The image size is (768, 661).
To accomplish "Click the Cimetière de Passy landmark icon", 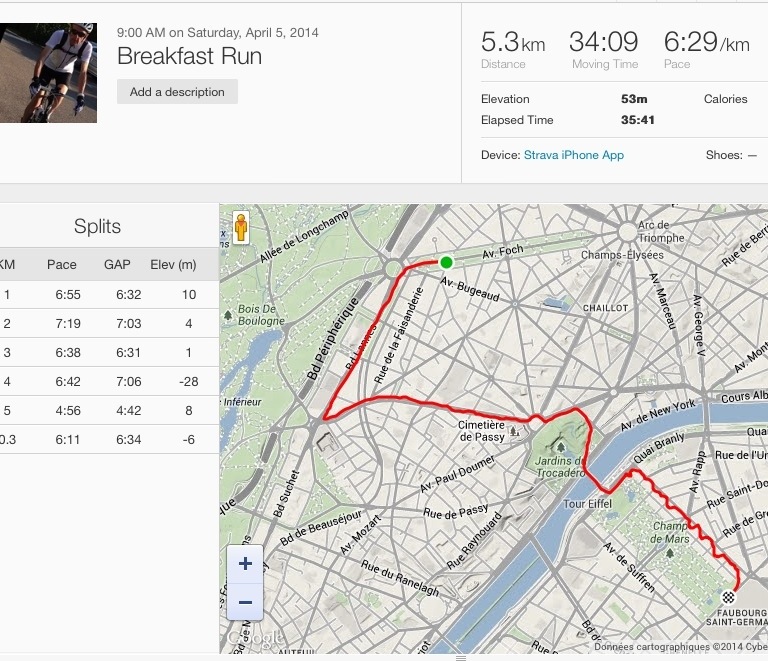I will click(x=513, y=431).
